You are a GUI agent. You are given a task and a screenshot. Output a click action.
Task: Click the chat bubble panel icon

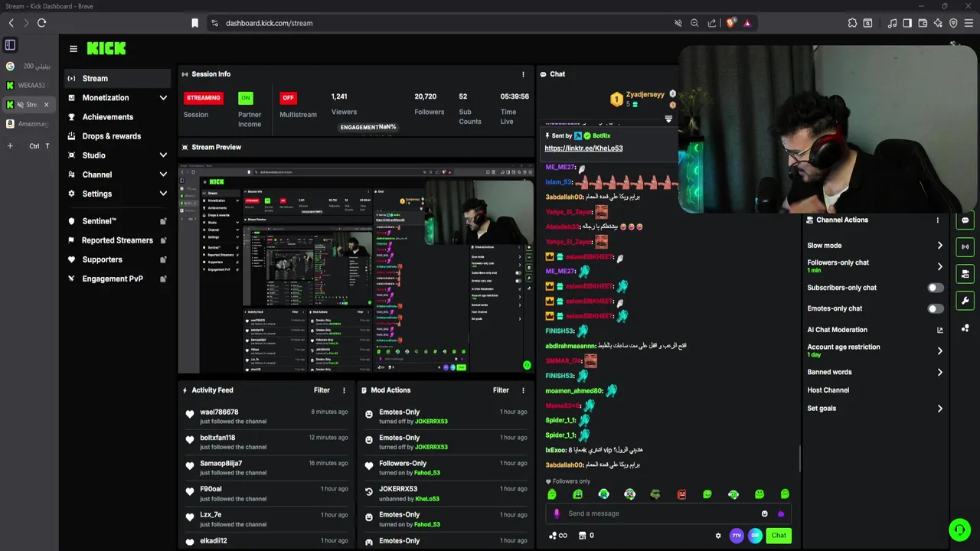[965, 220]
